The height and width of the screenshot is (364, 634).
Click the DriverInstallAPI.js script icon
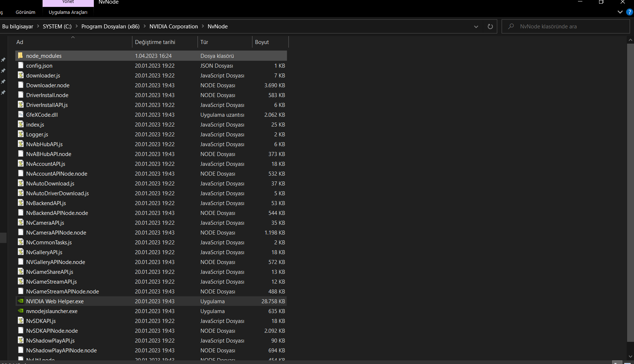(21, 105)
